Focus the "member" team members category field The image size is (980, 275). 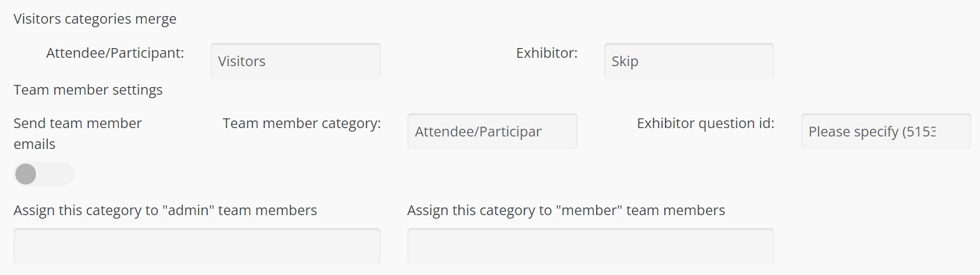click(x=591, y=246)
